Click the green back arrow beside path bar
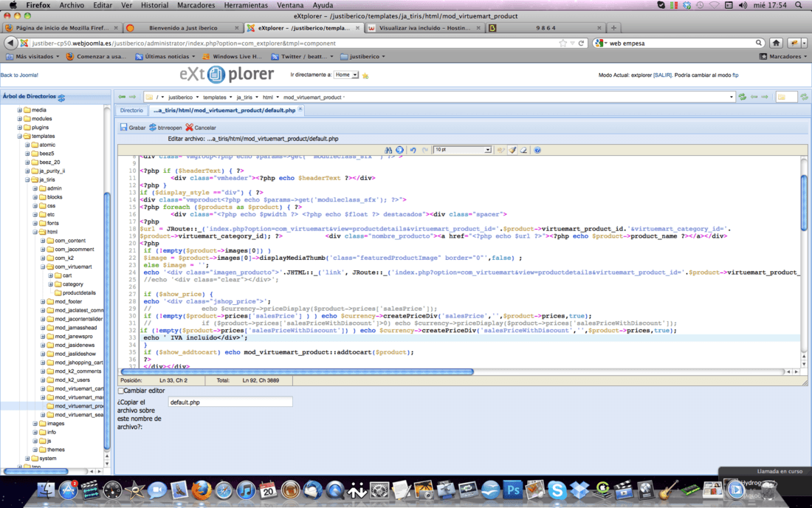This screenshot has width=812, height=508. coord(122,97)
